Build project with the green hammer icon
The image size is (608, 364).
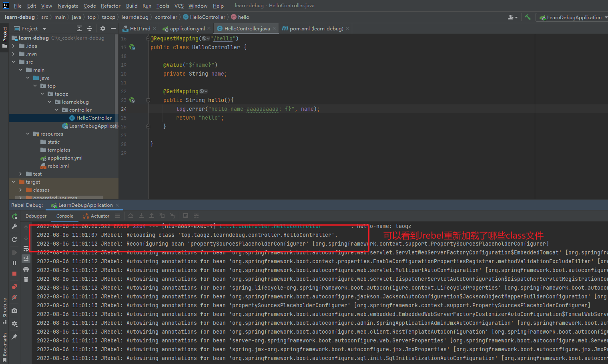(528, 17)
